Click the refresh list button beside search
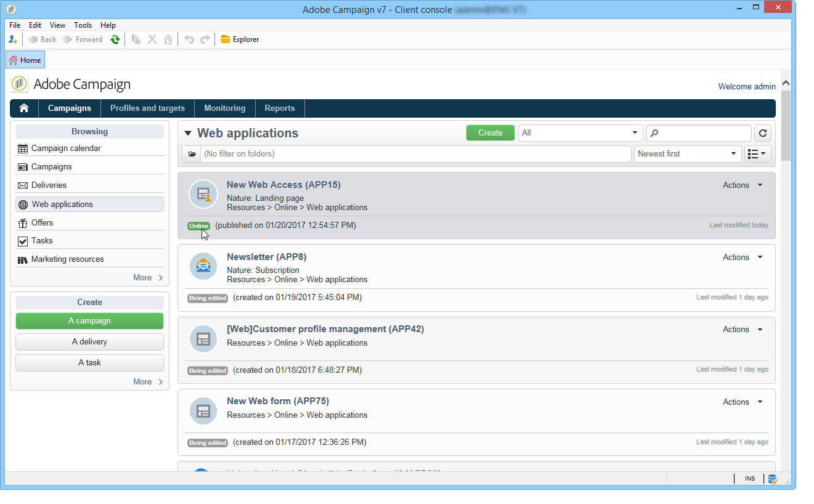This screenshot has height=504, width=814. pos(763,133)
